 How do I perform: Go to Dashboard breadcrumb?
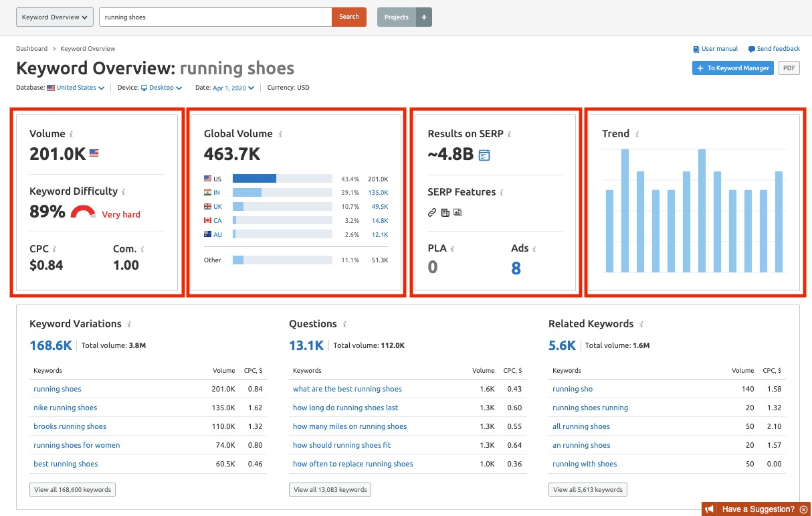pos(31,49)
